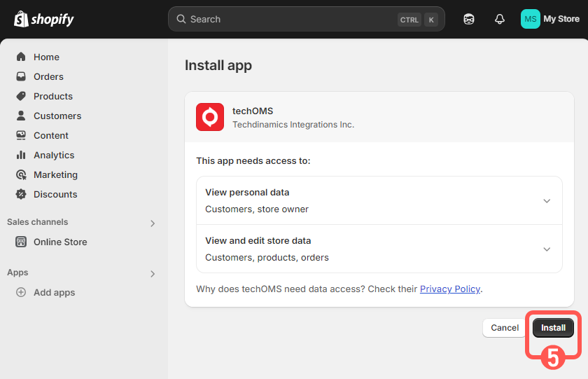
Task: Expand the Sales channels chevron
Action: point(153,223)
